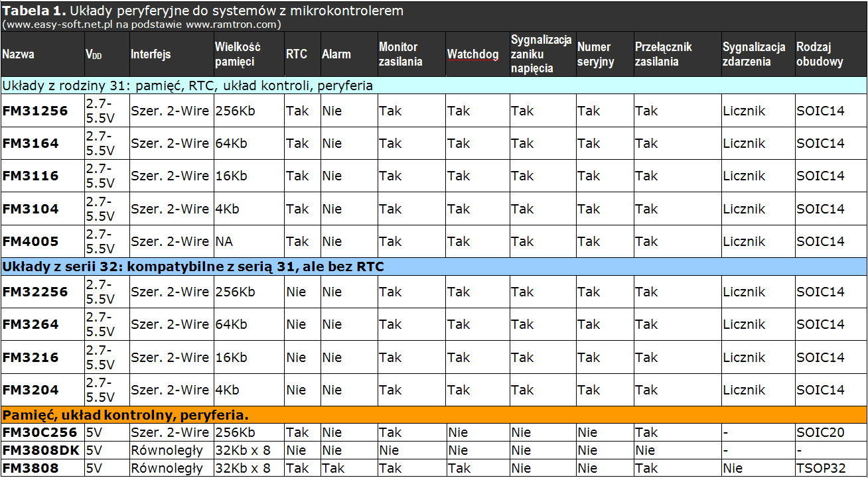Image resolution: width=868 pixels, height=478 pixels.
Task: Select the FM3264 name cell
Action: coord(42,324)
